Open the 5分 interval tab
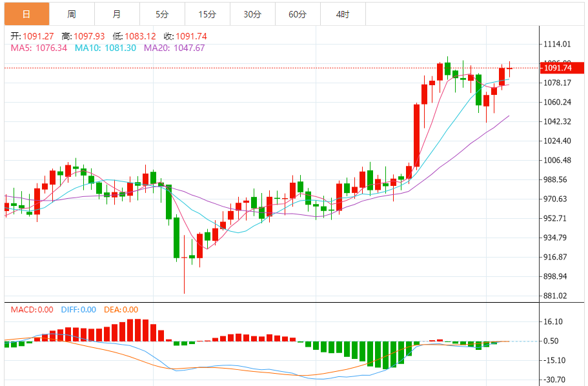The image size is (588, 386). [162, 14]
